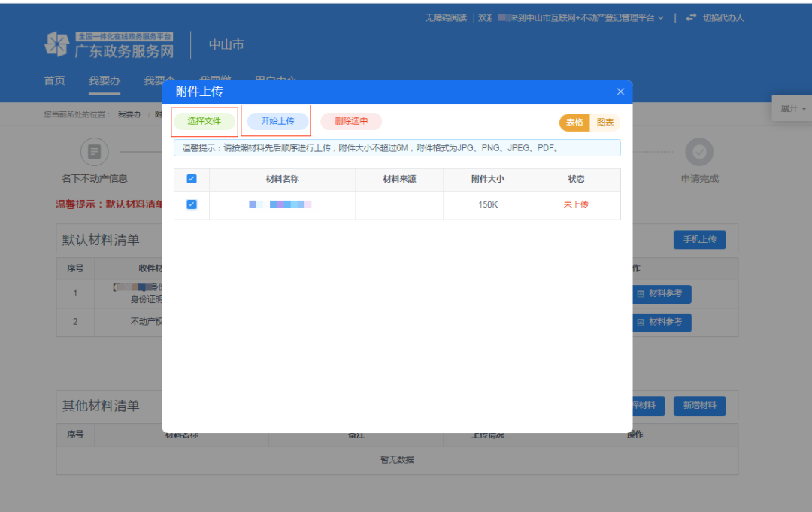The height and width of the screenshot is (512, 812).
Task: Click the 手机上传 button
Action: (699, 239)
